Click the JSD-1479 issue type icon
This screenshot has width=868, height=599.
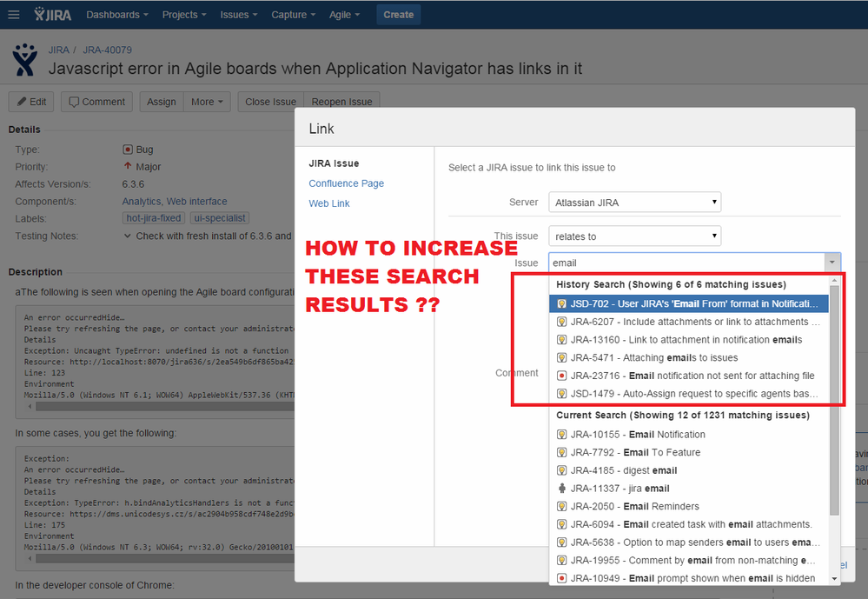(x=561, y=394)
